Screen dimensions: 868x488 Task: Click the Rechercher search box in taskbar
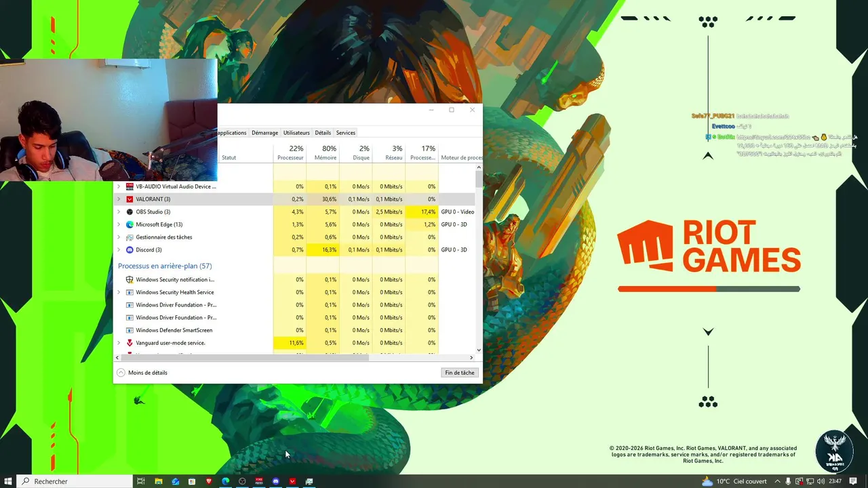point(75,481)
